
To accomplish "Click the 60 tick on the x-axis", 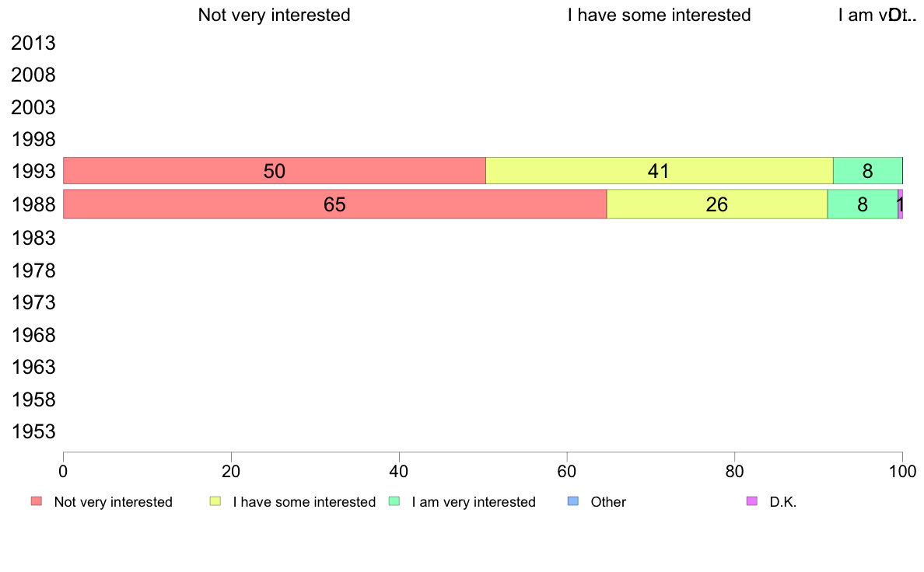I will coord(567,471).
